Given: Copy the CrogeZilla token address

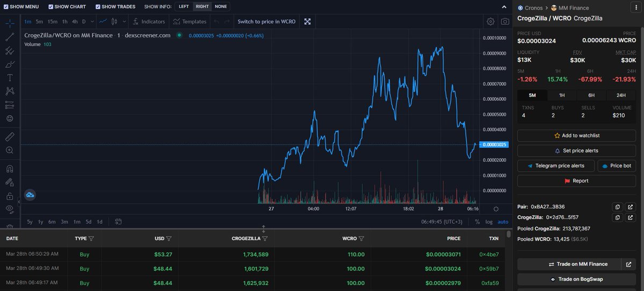Looking at the screenshot, I should 617,217.
